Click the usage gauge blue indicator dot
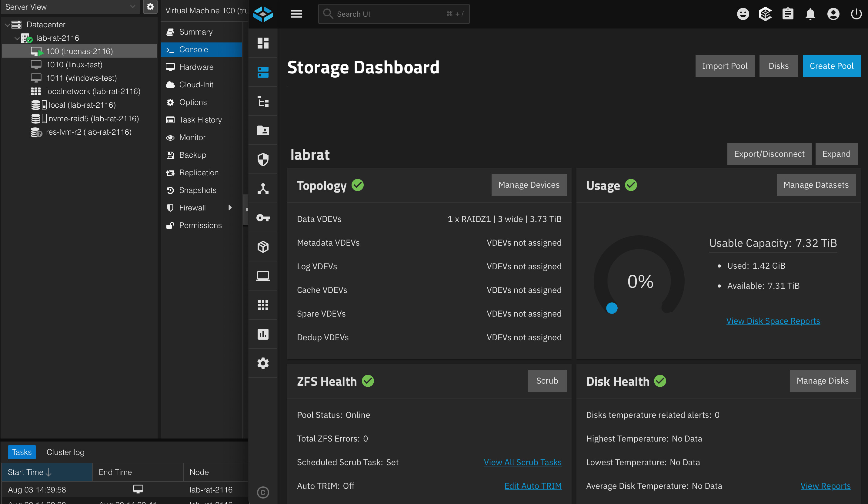The image size is (868, 504). [x=612, y=308]
